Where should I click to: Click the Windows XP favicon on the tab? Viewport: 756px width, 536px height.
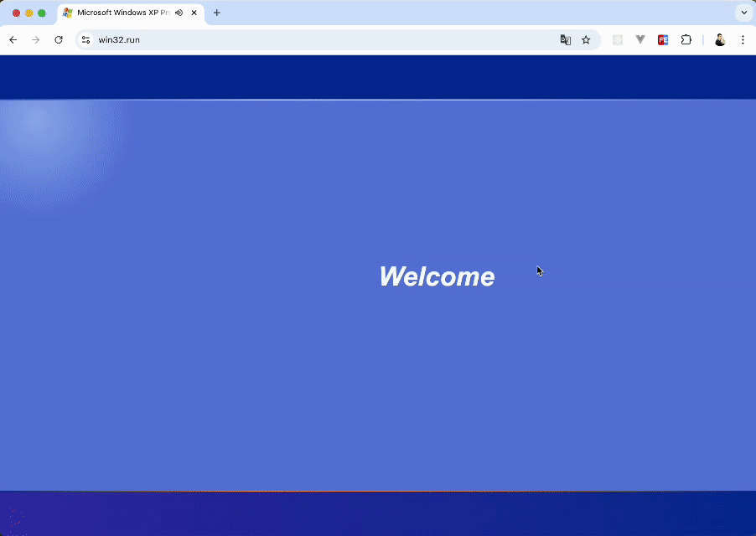(x=68, y=13)
